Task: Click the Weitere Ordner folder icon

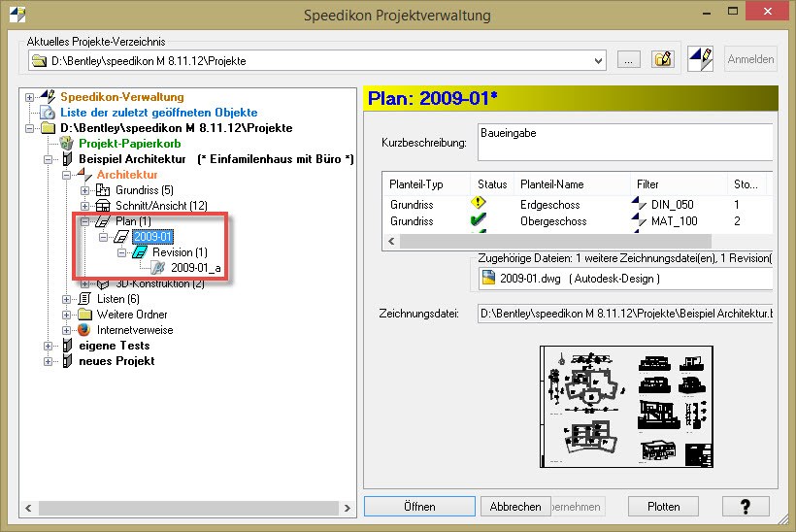Action: click(84, 315)
